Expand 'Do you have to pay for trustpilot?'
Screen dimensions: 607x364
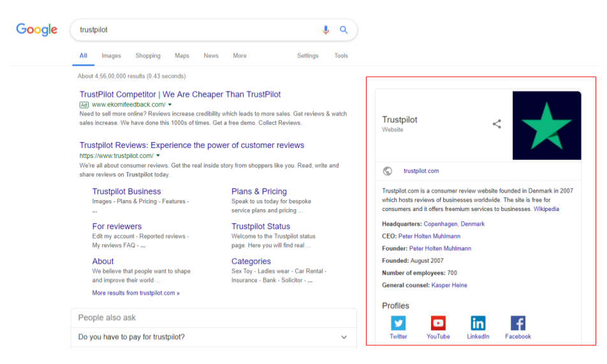[x=214, y=337]
